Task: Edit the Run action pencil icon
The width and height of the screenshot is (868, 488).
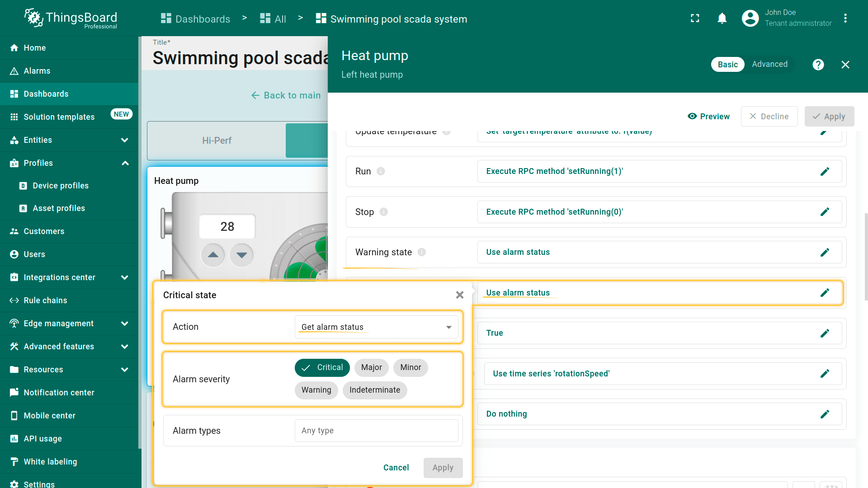Action: pyautogui.click(x=825, y=171)
